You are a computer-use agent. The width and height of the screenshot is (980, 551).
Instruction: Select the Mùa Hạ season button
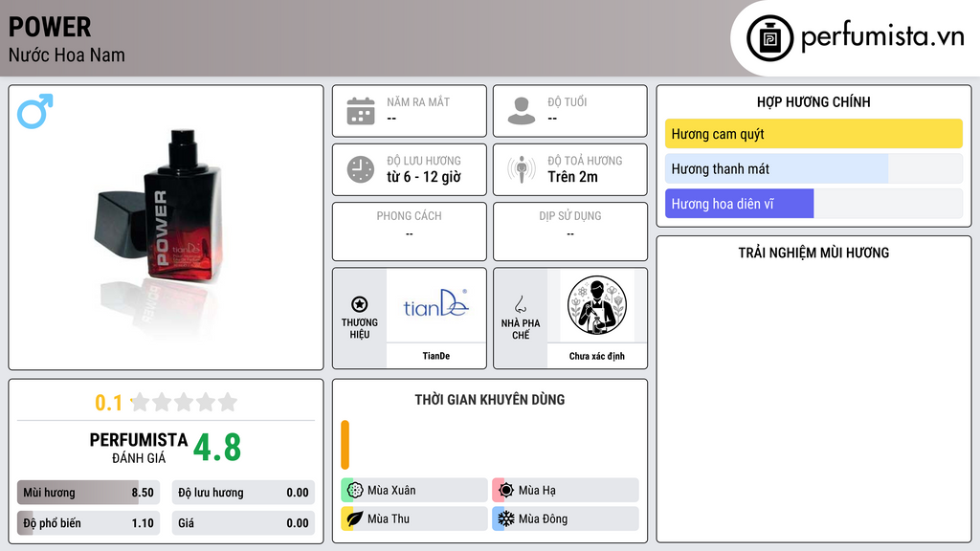[566, 491]
